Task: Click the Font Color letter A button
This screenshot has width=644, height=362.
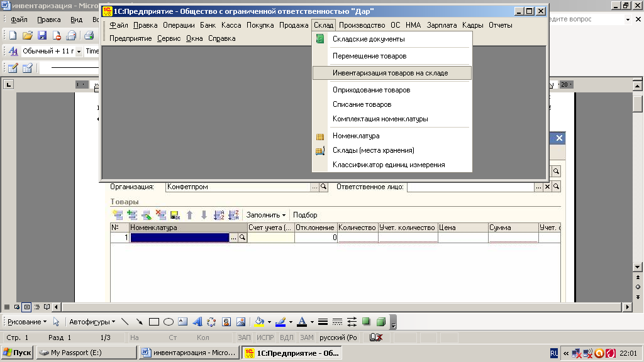Action: click(302, 322)
